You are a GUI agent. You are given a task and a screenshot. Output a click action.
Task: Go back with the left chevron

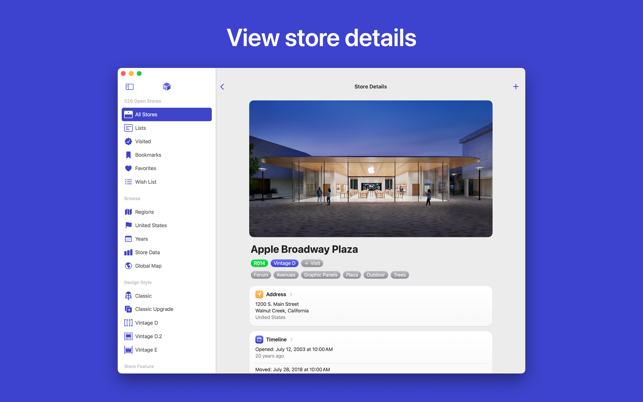click(222, 87)
